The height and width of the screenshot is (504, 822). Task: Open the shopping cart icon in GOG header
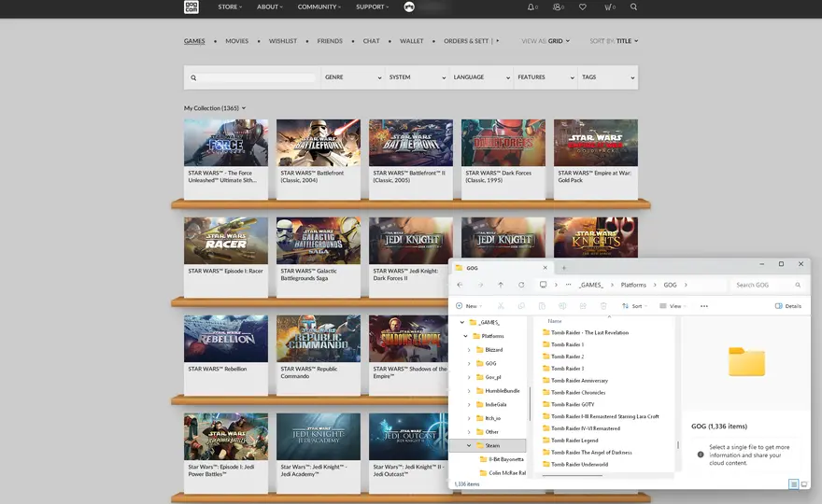(608, 7)
